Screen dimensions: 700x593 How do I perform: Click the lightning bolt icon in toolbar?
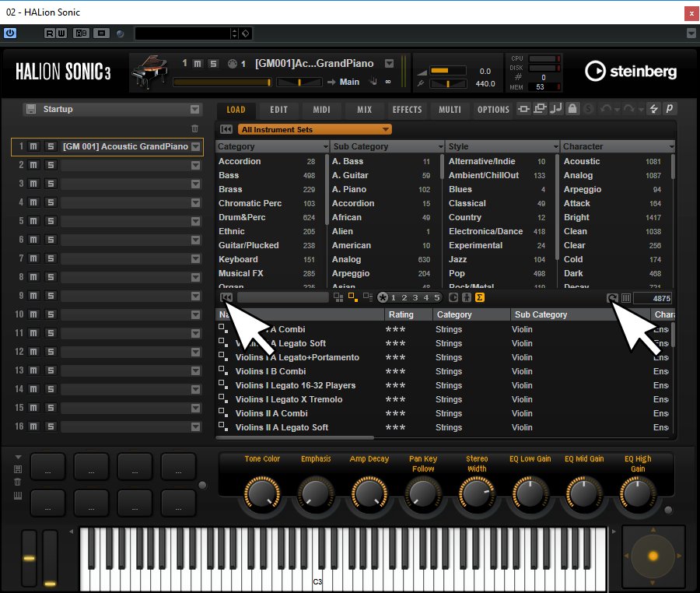tap(653, 108)
